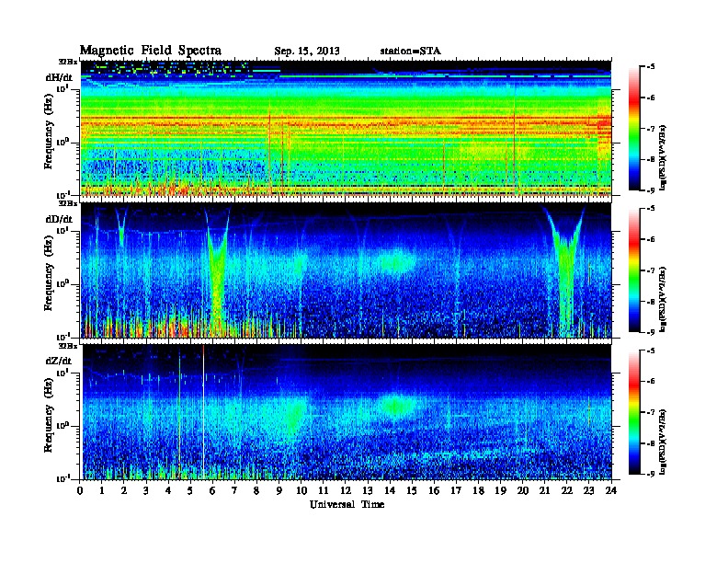Click the V-shaped signal near hour 22 in dD/dt
The height and width of the screenshot is (563, 728).
pyautogui.click(x=566, y=270)
